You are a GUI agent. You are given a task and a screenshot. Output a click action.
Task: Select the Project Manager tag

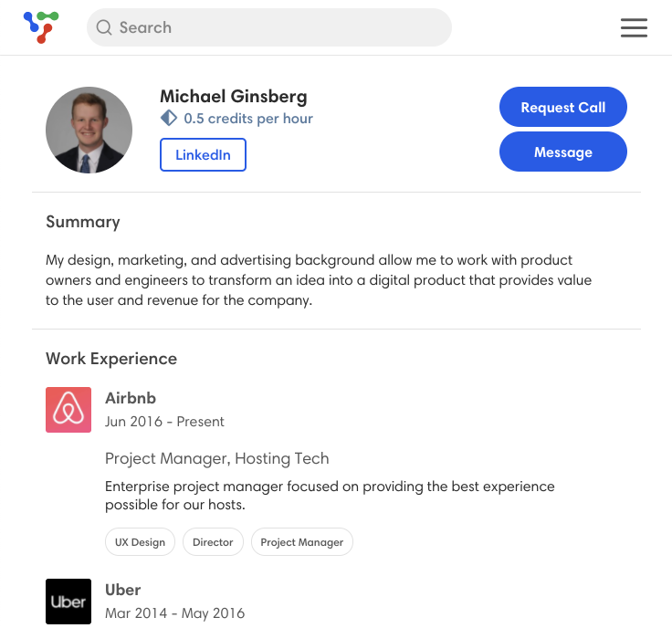click(x=302, y=542)
